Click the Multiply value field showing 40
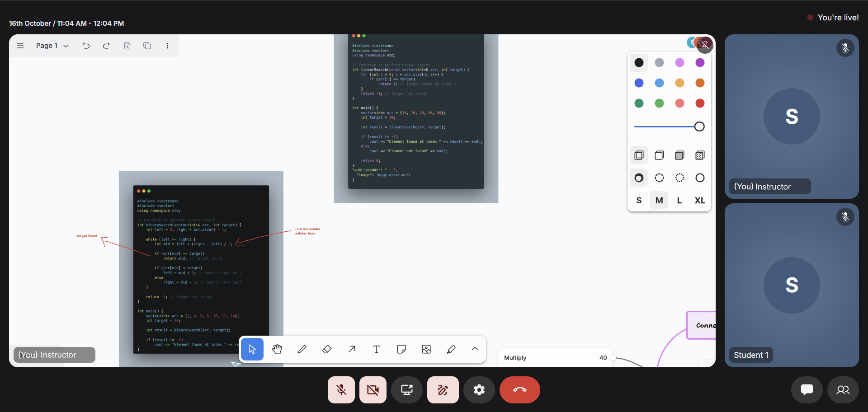The width and height of the screenshot is (868, 412). coord(603,358)
